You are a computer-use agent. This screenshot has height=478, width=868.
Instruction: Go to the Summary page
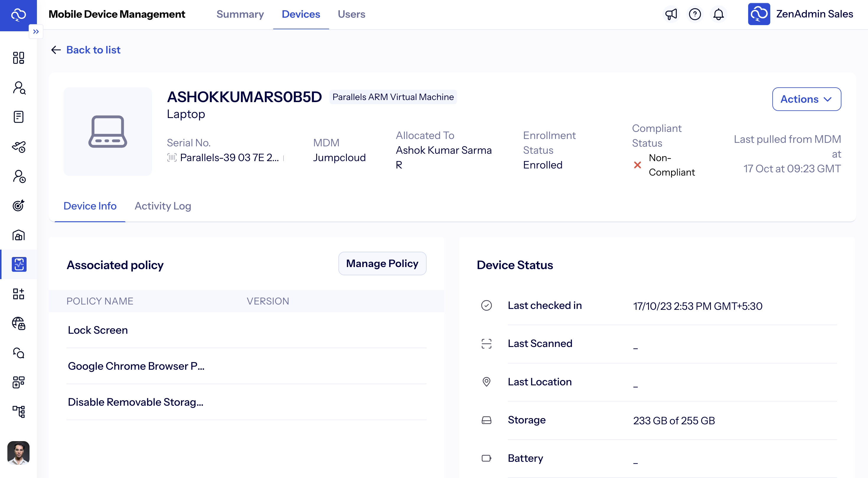click(x=240, y=14)
